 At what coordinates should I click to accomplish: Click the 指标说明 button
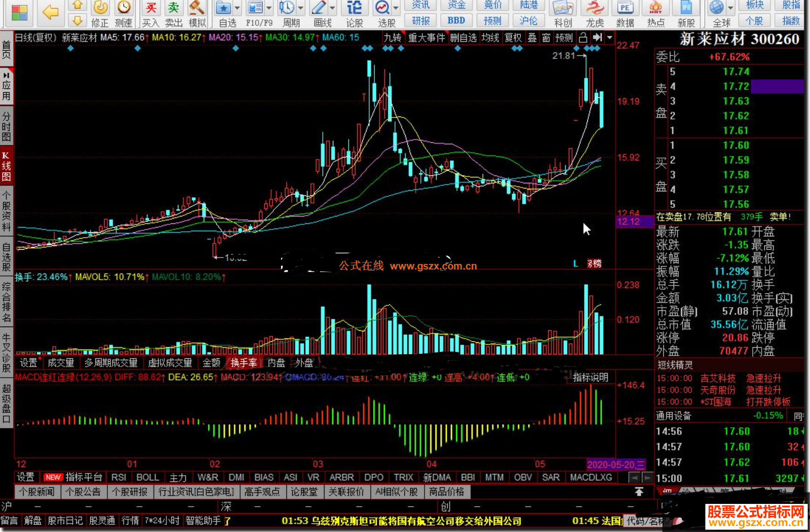590,378
